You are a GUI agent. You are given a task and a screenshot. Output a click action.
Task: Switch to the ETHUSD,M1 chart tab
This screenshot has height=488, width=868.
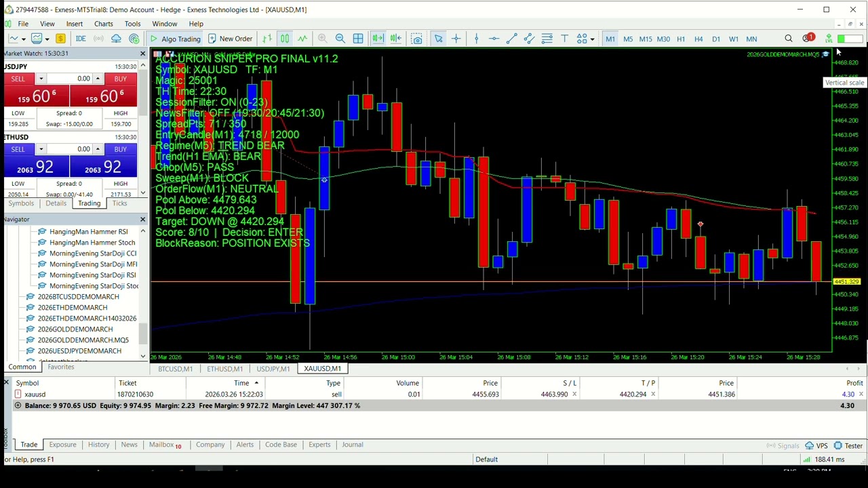224,369
